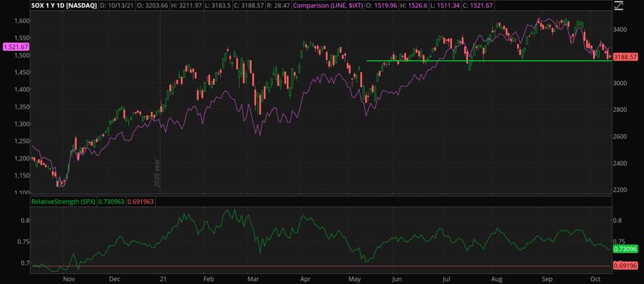Click the Nov label on time axis
Screen dimensions: 644x284
click(68, 278)
